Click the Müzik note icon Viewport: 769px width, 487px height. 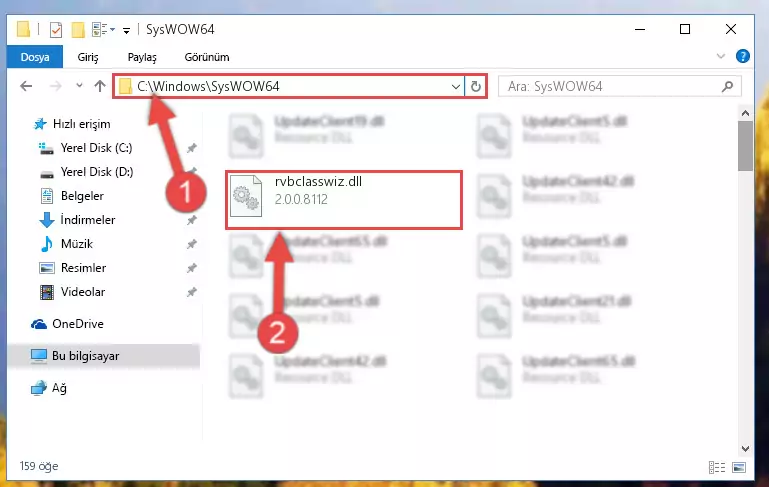coord(47,244)
